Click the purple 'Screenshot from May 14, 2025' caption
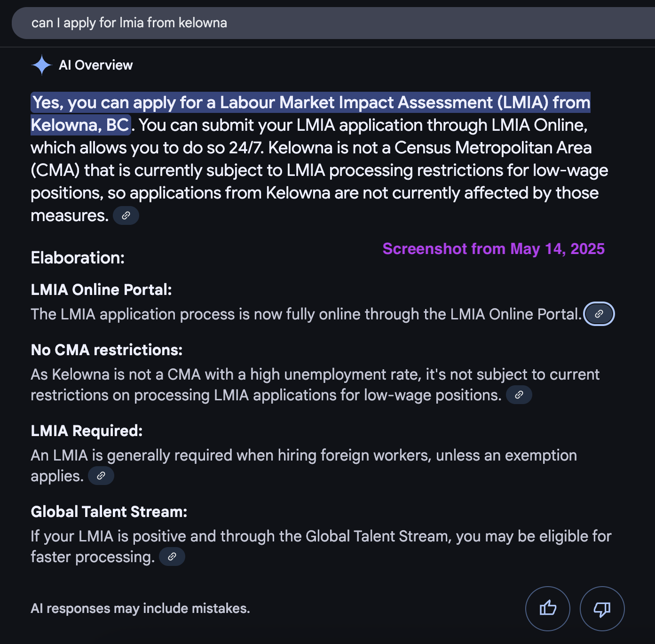The width and height of the screenshot is (655, 644). pos(493,248)
